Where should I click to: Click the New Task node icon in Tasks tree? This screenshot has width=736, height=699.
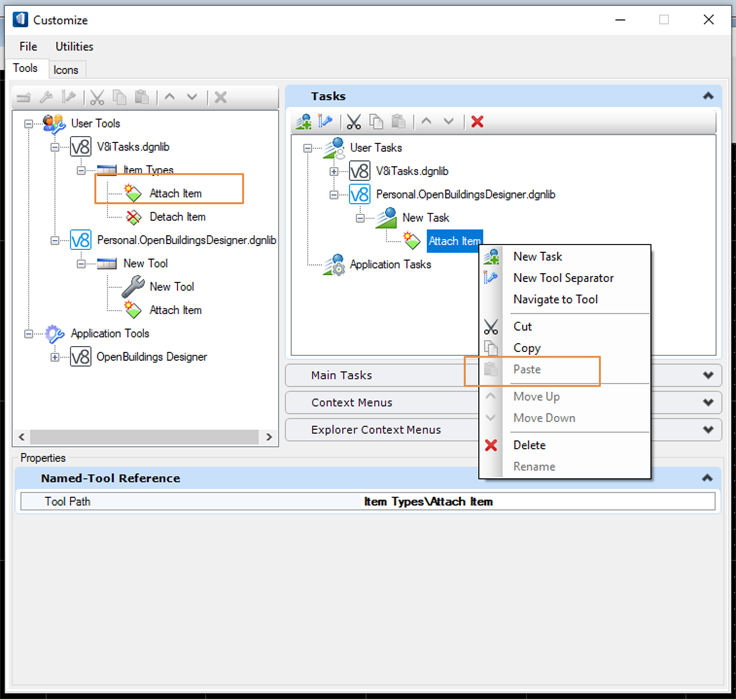point(386,218)
